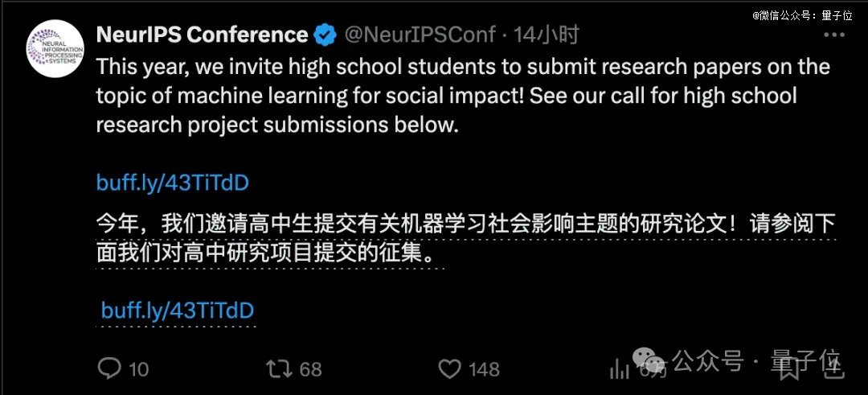Click the like count 148

484,369
